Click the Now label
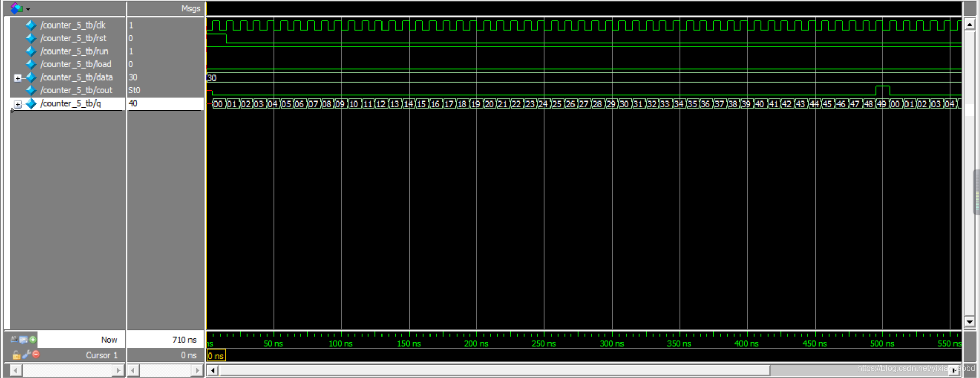Viewport: 980px width, 378px height. (x=109, y=340)
